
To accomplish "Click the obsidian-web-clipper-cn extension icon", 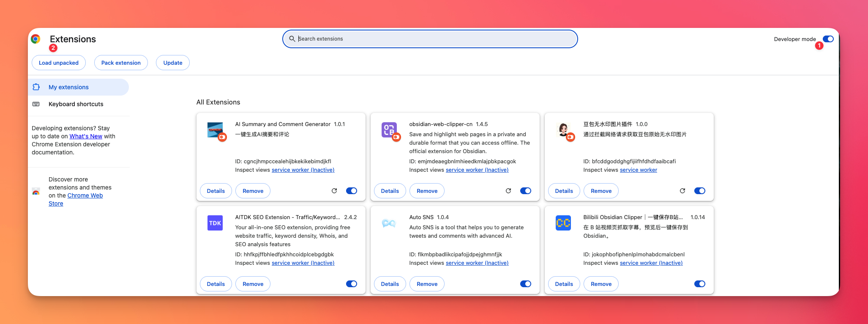I will (389, 130).
